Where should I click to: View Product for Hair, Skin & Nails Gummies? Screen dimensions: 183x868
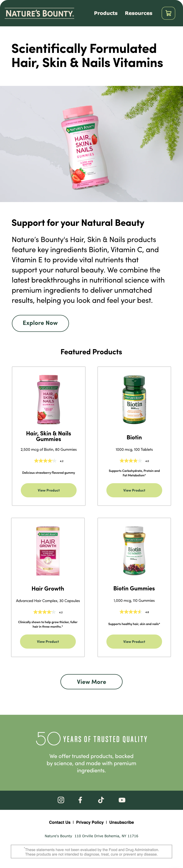click(x=48, y=490)
